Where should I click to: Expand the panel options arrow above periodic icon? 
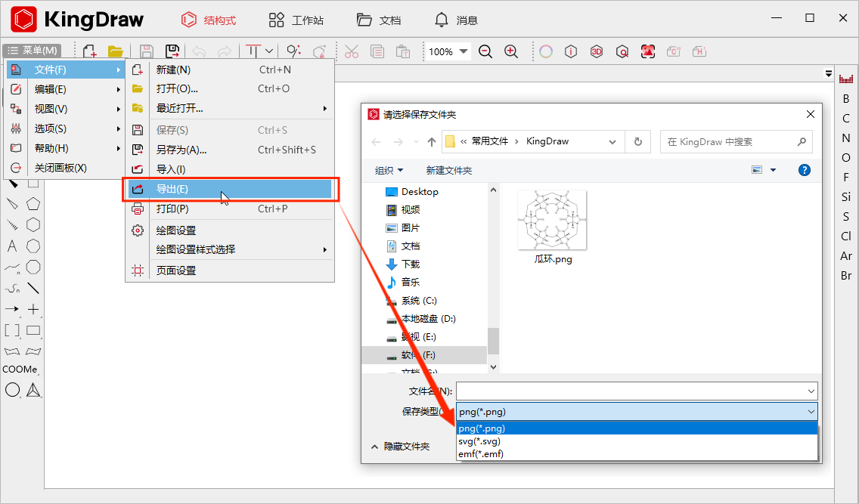click(828, 73)
